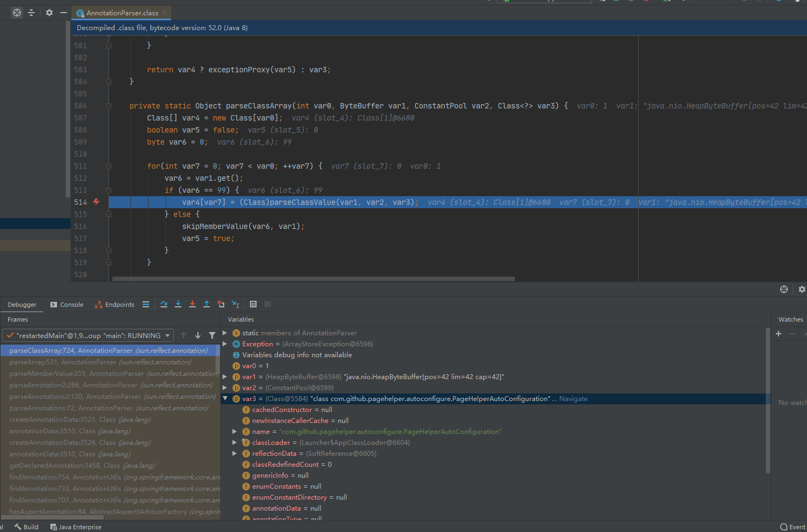807x532 pixels.
Task: Switch to the Console tab
Action: 67,305
